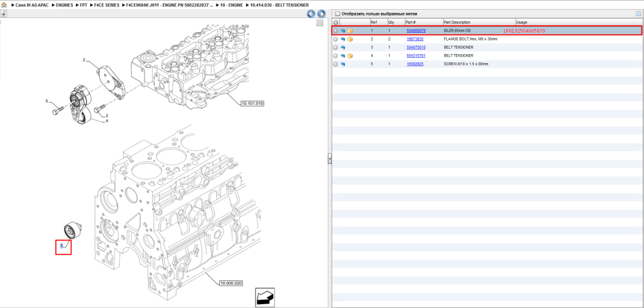Open ENGINES breadcrumb
This screenshot has width=644, height=308.
[x=64, y=5]
